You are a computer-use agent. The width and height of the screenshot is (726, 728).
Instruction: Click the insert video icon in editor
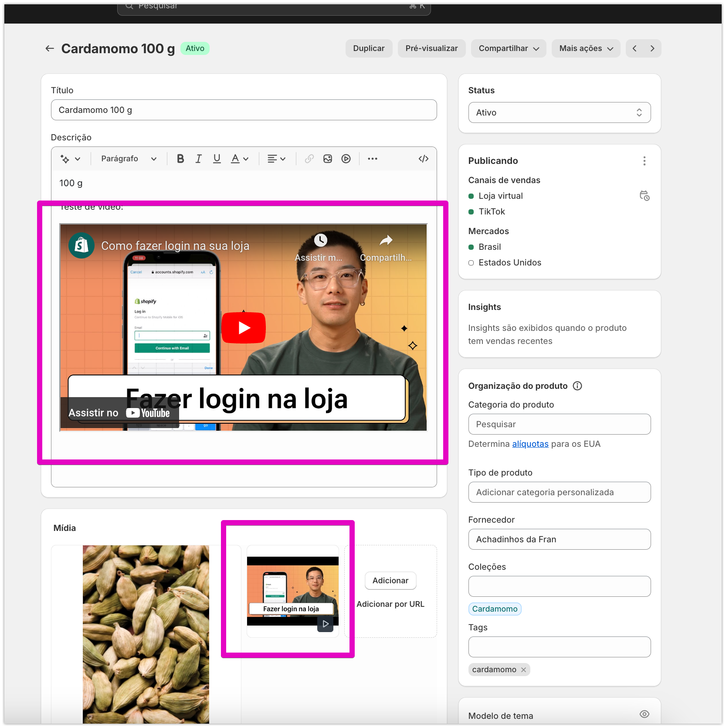[346, 159]
